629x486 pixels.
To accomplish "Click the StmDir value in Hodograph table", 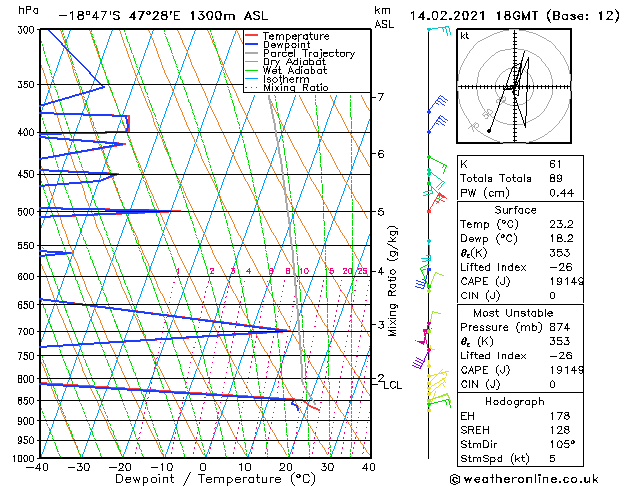I will [x=562, y=444].
